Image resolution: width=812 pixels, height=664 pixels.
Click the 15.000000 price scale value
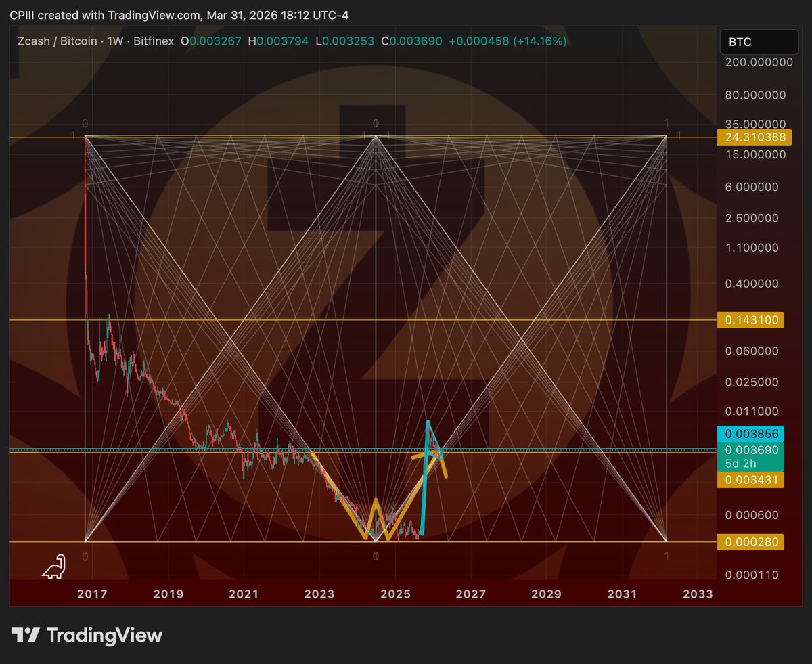tap(755, 154)
